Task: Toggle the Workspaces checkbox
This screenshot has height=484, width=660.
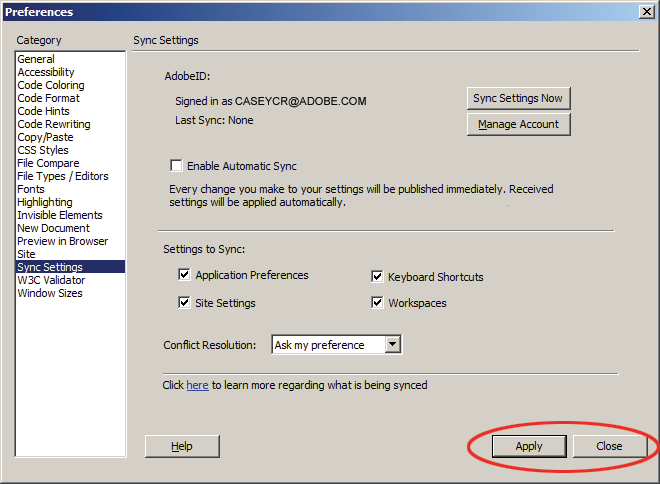Action: [x=377, y=303]
